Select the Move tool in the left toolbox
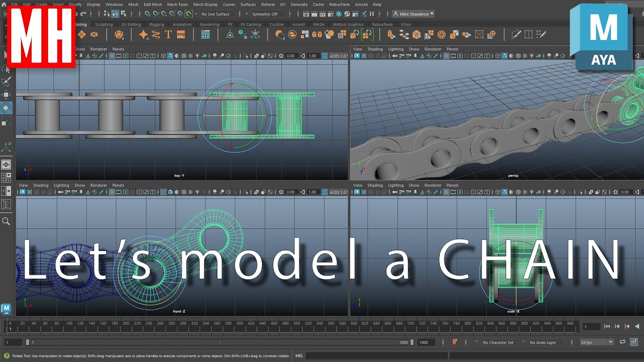The image size is (644, 362). coord(6,94)
